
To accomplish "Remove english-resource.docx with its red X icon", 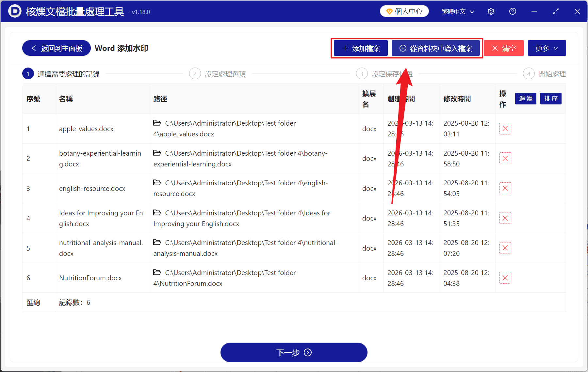I will (x=505, y=188).
